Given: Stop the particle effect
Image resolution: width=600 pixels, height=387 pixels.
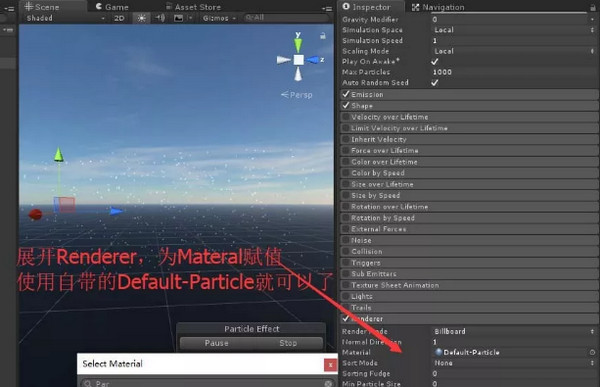Looking at the screenshot, I should point(288,343).
